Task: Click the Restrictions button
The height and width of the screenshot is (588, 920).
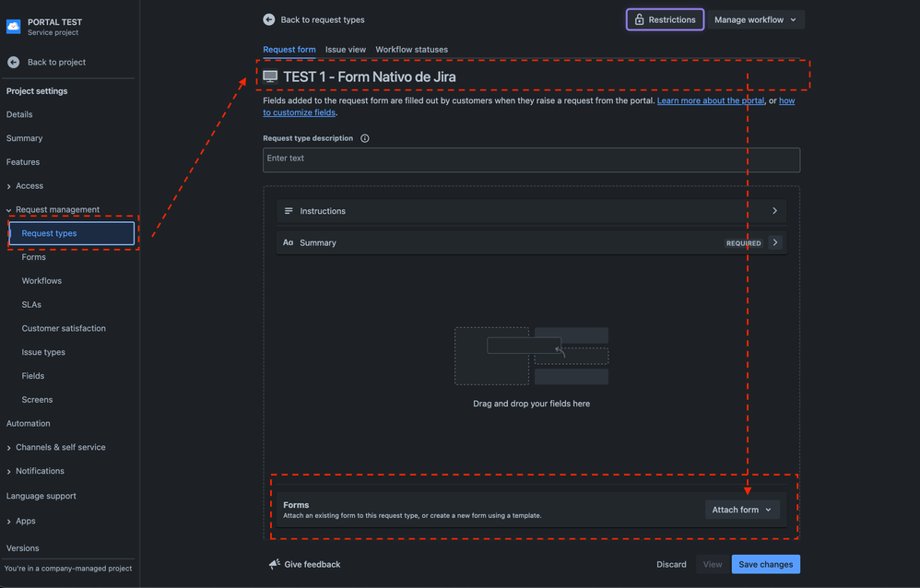Action: (x=665, y=19)
